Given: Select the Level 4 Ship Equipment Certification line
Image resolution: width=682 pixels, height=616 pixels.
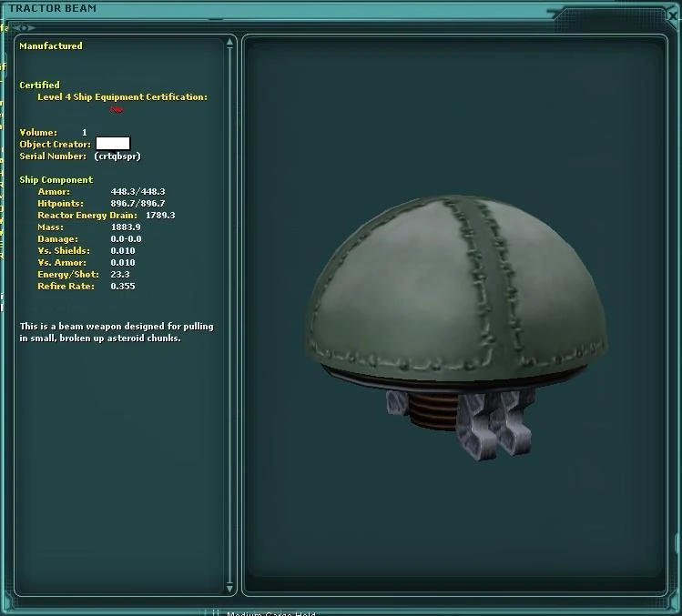Looking at the screenshot, I should 122,97.
